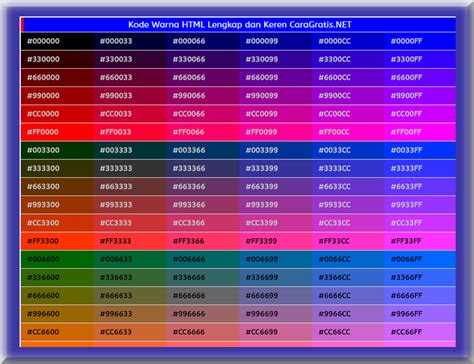Click the text '#330033'
474x364 pixels.
point(116,59)
